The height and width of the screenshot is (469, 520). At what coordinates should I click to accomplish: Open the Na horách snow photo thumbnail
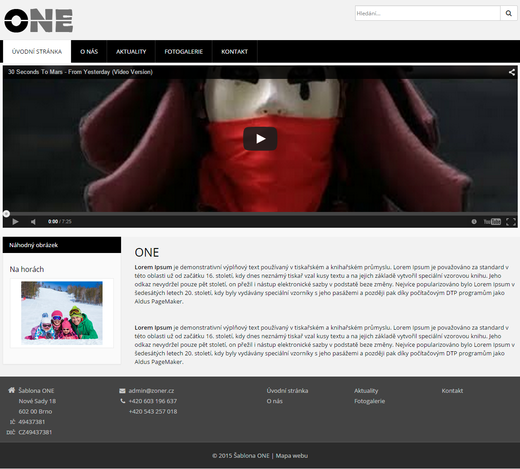(x=62, y=313)
